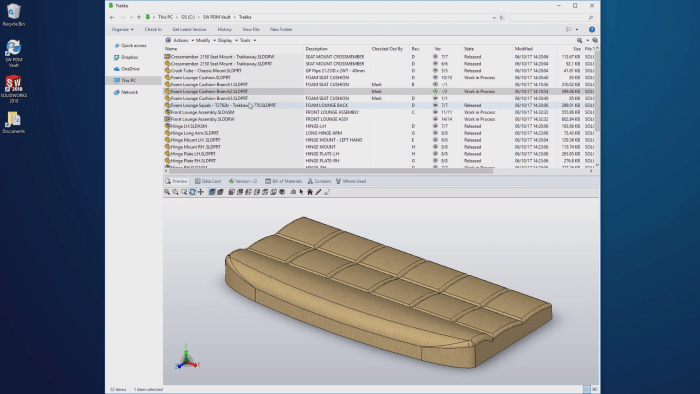
Task: Click the globe icon beside PDM search
Action: [595, 40]
